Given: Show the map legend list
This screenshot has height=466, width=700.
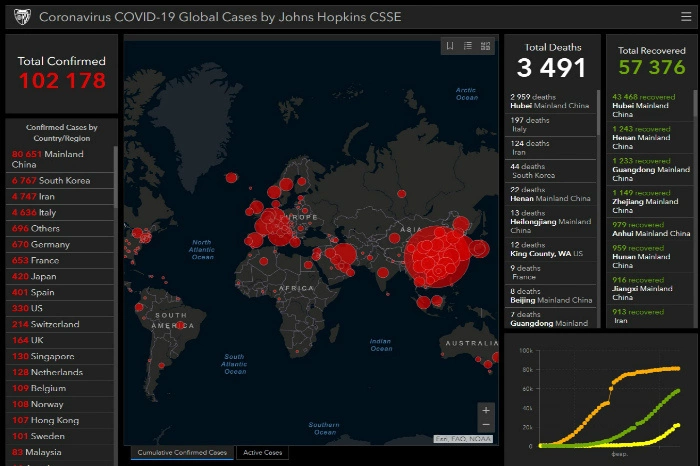Looking at the screenshot, I should (x=468, y=46).
